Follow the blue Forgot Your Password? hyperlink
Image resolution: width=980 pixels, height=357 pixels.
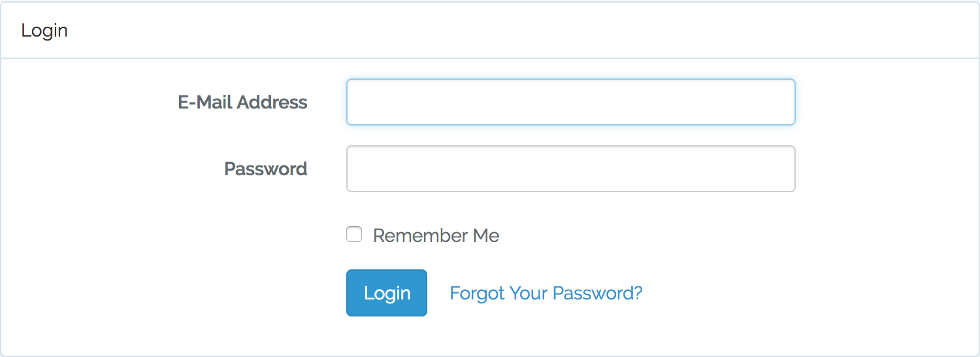[546, 293]
